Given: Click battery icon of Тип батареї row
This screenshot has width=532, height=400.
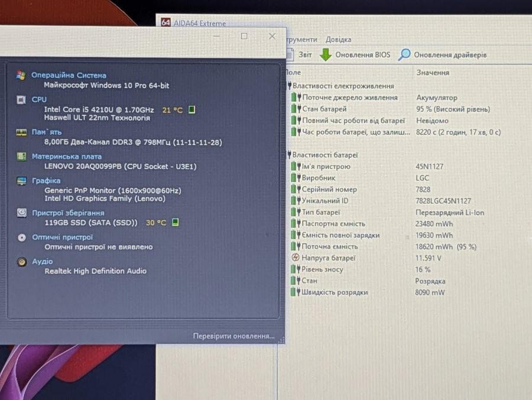Looking at the screenshot, I should pos(296,212).
